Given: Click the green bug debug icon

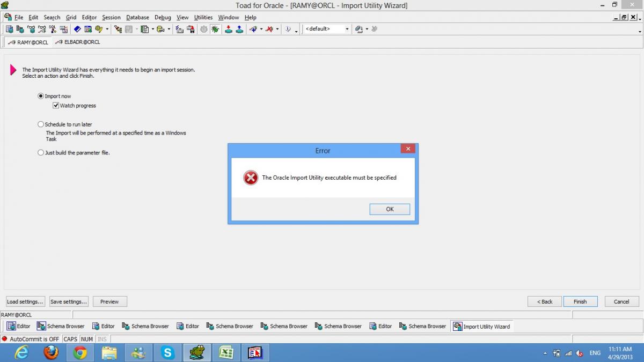Looking at the screenshot, I should (x=215, y=29).
